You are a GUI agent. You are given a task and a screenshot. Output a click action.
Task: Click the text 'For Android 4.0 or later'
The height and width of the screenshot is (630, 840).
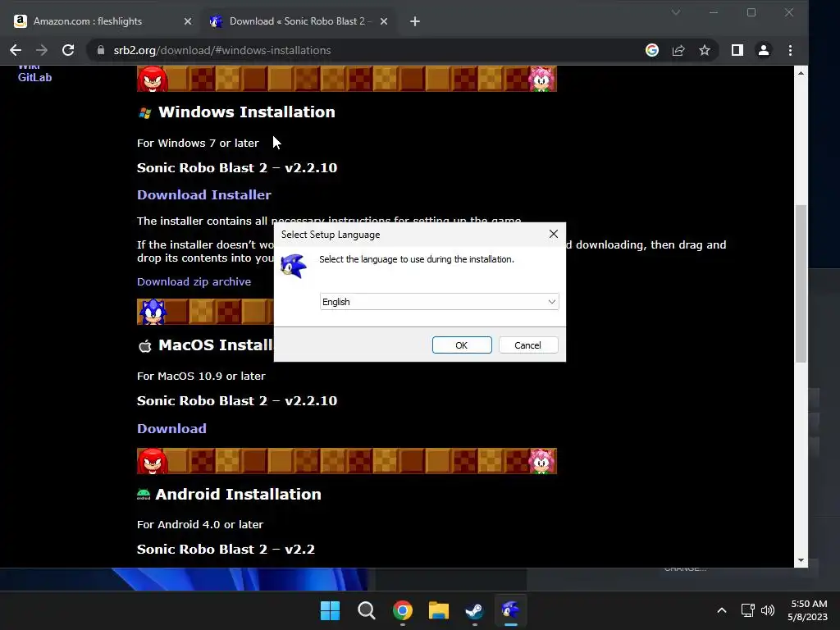(200, 524)
